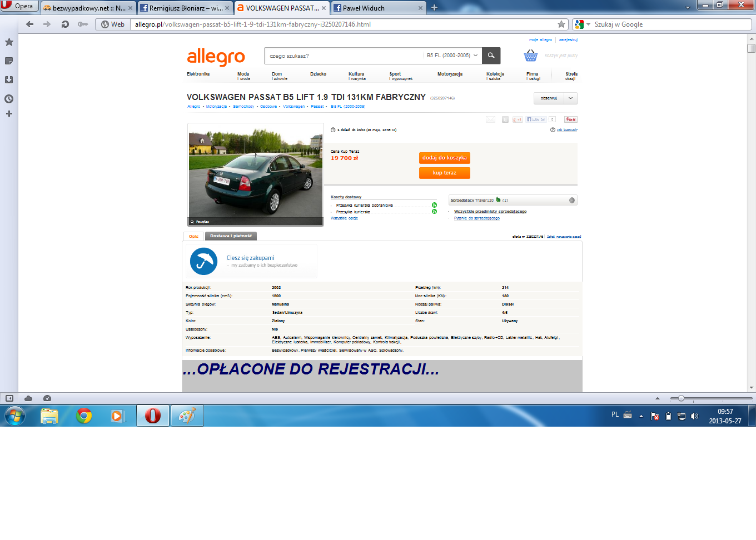Expand the arrow next to obserwuj

tap(571, 98)
